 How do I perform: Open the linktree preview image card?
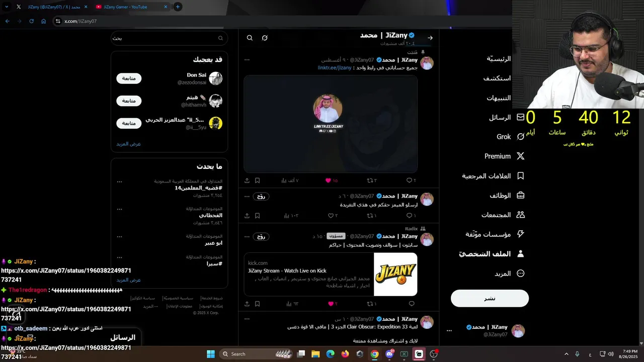click(331, 124)
